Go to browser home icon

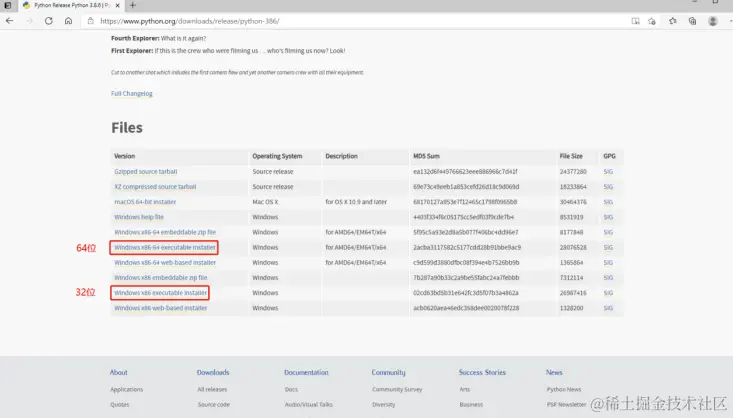click(x=68, y=21)
